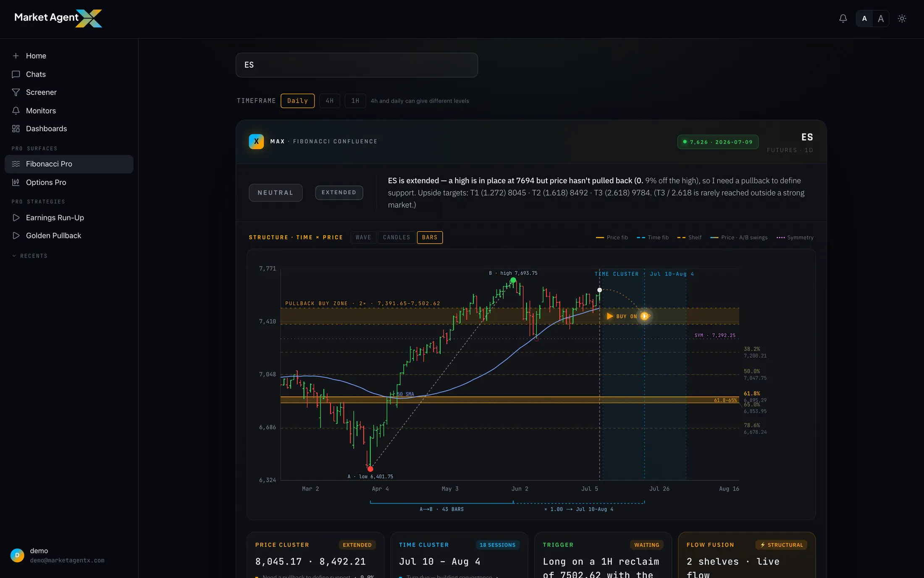Click the demo user avatar
924x578 pixels.
17,555
